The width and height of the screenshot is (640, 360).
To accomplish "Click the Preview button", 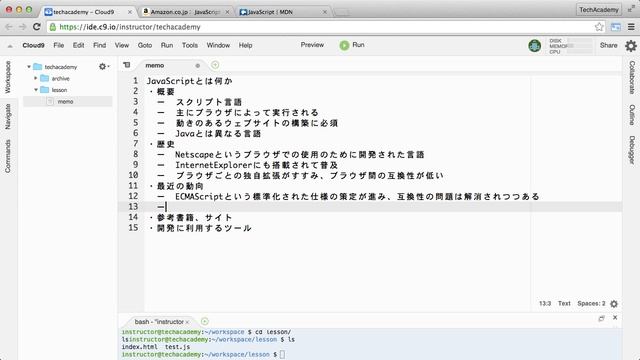I will (x=312, y=45).
